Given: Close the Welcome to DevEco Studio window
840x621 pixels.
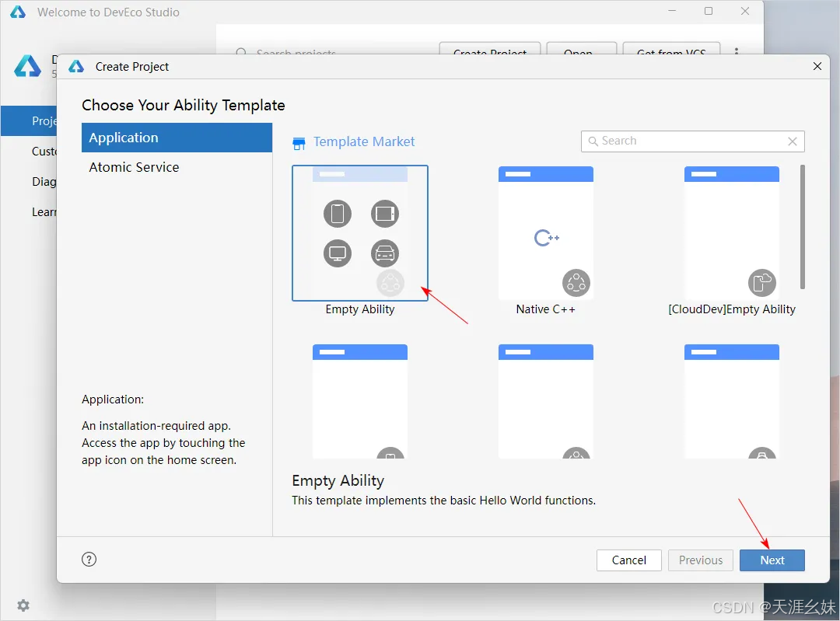Looking at the screenshot, I should [744, 11].
